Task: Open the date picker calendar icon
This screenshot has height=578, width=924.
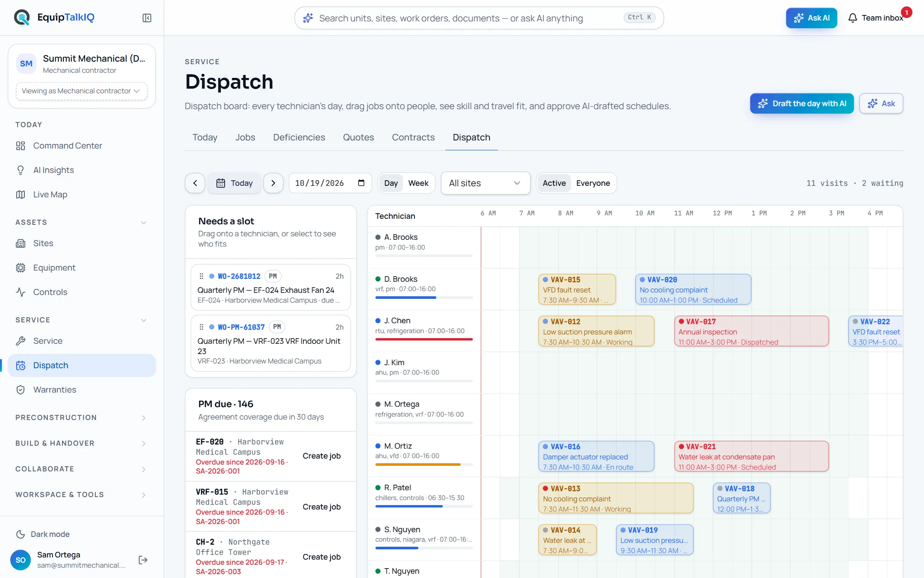Action: click(x=361, y=183)
